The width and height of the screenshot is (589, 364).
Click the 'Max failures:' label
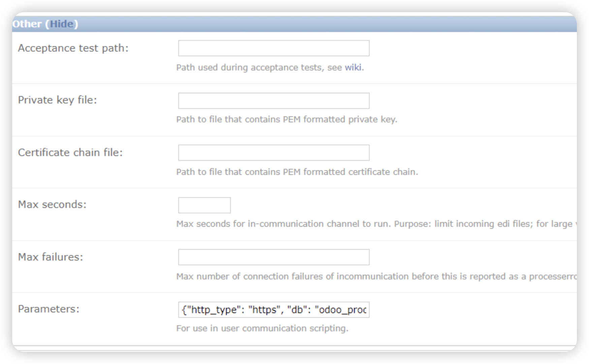(x=50, y=257)
